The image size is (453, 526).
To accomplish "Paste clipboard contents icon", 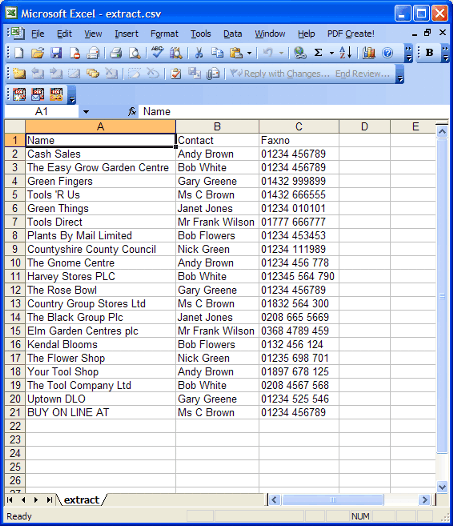I will (x=237, y=53).
